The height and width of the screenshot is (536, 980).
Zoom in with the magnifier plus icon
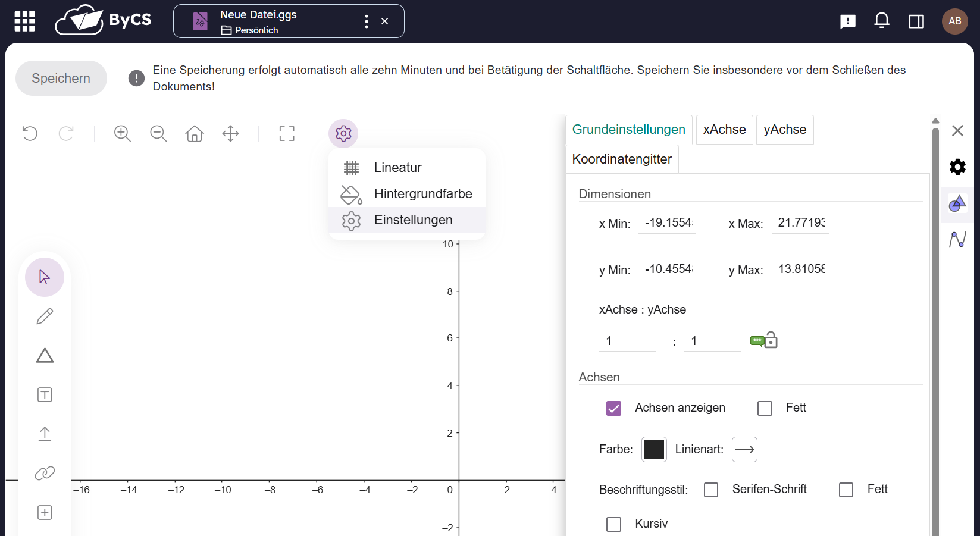click(123, 133)
